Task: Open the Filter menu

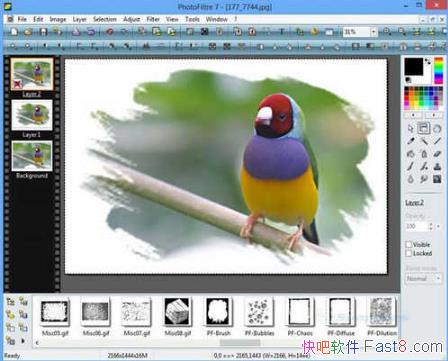Action: pyautogui.click(x=153, y=19)
